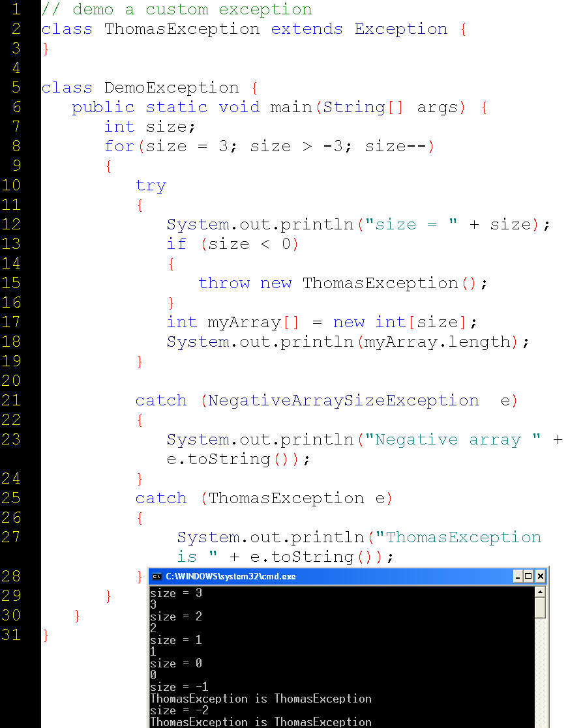
Task: Close the cmd.exe window
Action: click(540, 577)
